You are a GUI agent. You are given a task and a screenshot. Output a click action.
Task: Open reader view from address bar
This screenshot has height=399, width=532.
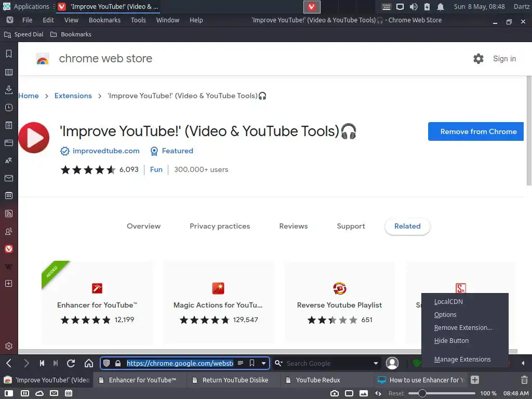241,363
